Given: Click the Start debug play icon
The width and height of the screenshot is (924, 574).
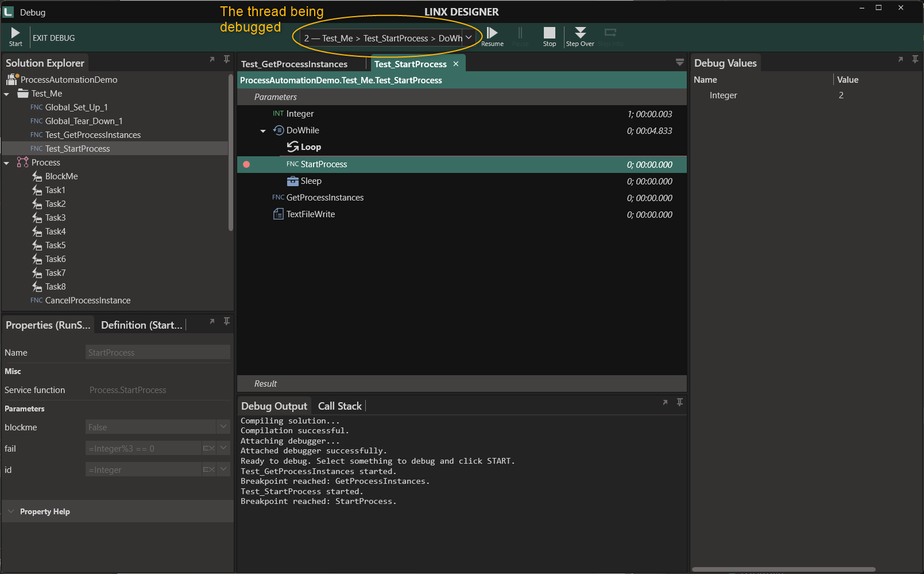Looking at the screenshot, I should point(16,33).
